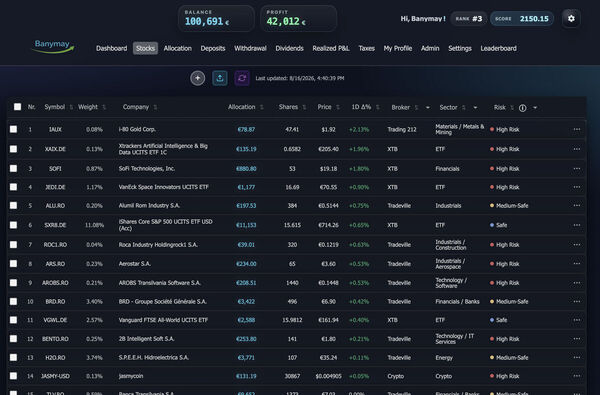The width and height of the screenshot is (600, 395).
Task: Open the Dividends tab
Action: tap(289, 48)
